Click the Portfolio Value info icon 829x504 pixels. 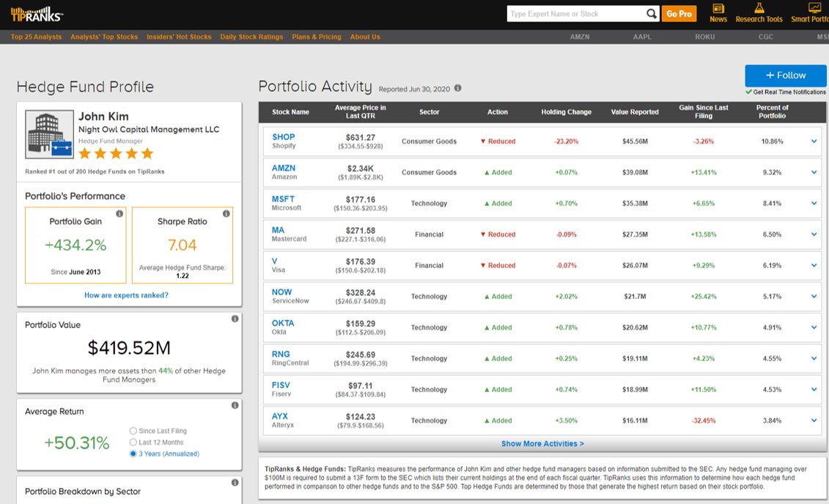pos(235,319)
